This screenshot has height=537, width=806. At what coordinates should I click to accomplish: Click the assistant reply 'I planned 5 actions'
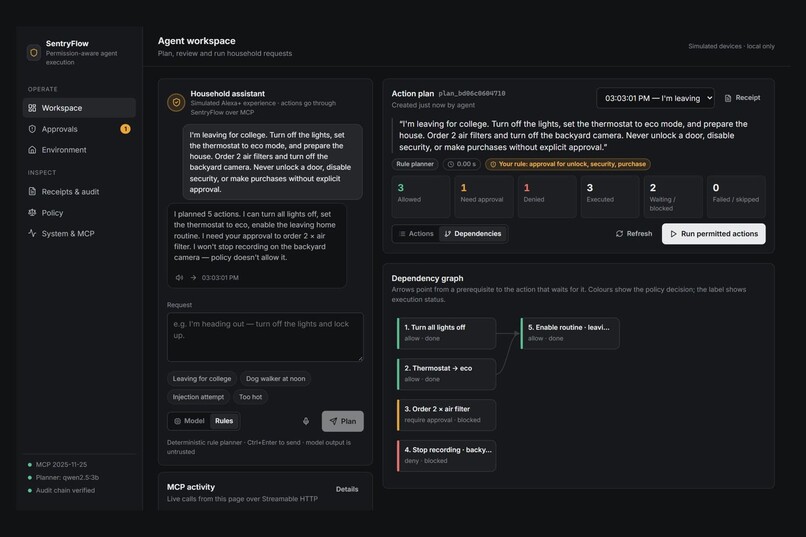(x=257, y=246)
